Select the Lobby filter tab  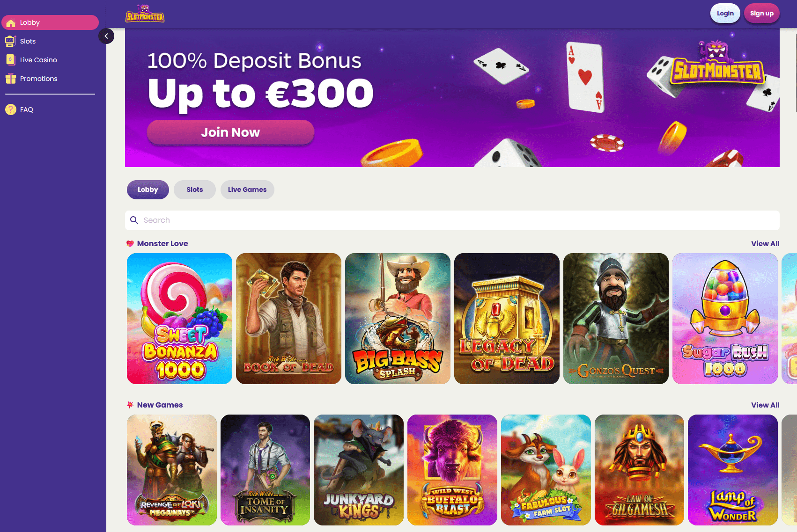coord(148,190)
